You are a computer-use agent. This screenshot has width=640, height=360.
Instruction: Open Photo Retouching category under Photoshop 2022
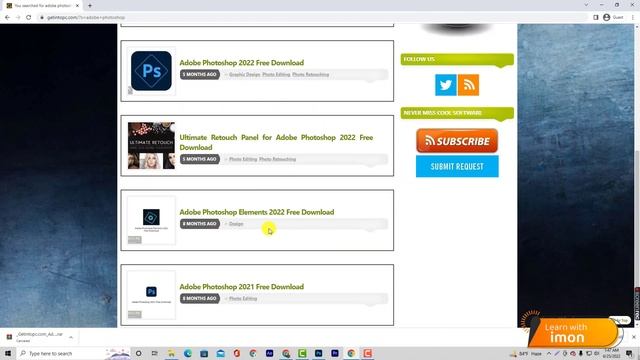point(311,74)
